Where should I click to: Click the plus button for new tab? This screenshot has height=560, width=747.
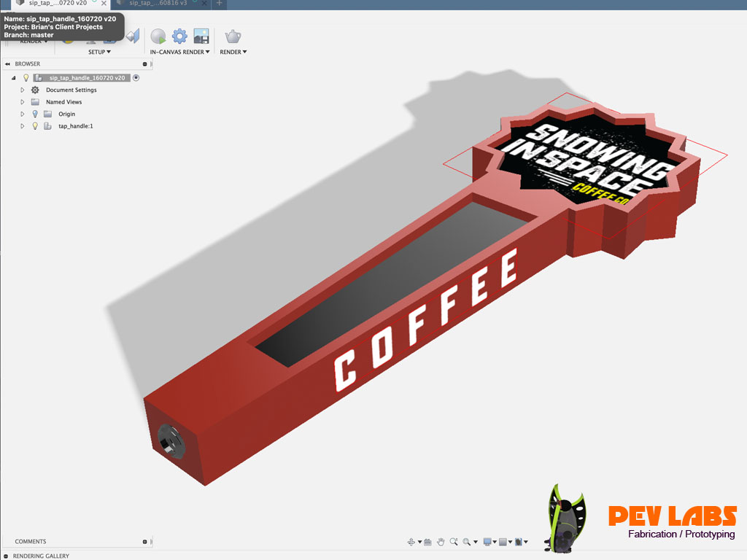[220, 4]
